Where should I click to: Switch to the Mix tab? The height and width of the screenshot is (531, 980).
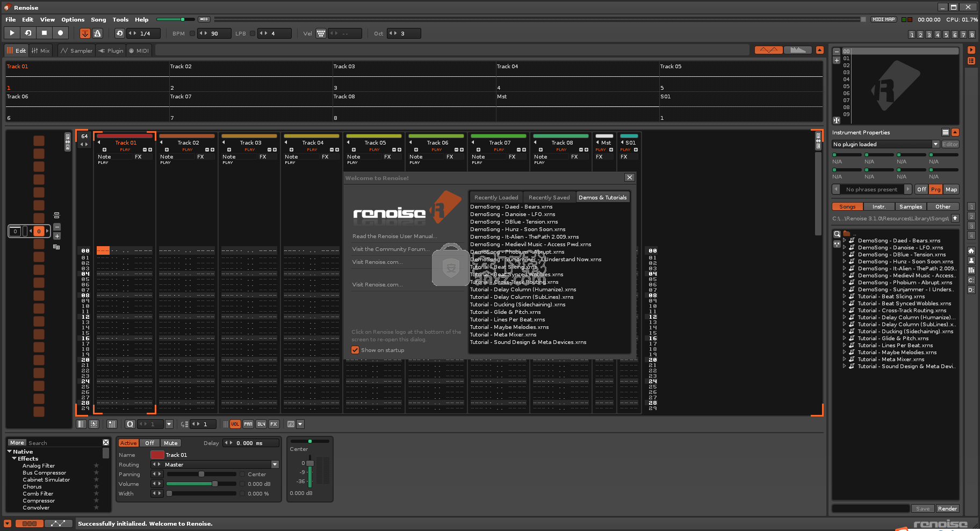(x=41, y=51)
